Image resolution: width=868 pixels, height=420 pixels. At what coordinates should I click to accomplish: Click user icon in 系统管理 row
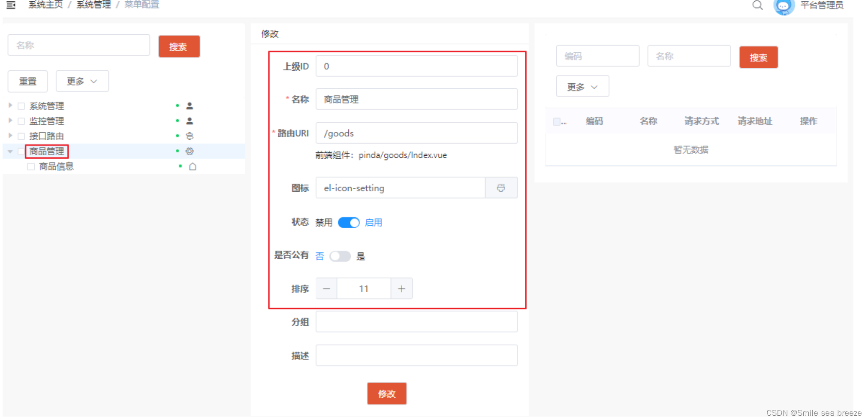point(190,106)
